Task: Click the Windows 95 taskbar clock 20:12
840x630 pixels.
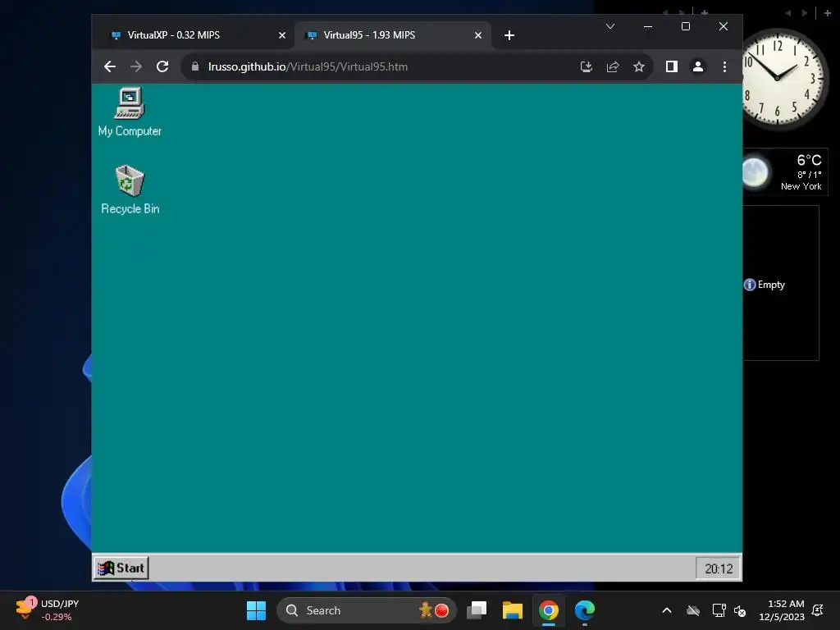Action: pyautogui.click(x=718, y=568)
